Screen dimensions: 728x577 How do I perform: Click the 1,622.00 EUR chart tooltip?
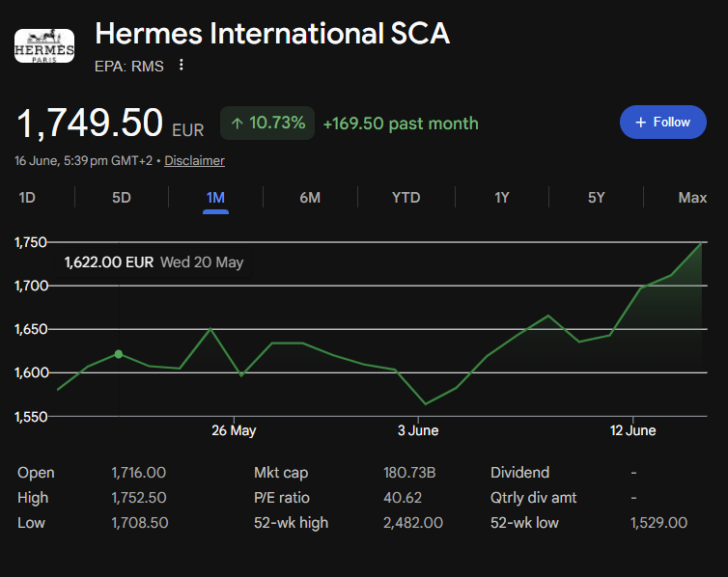[154, 262]
